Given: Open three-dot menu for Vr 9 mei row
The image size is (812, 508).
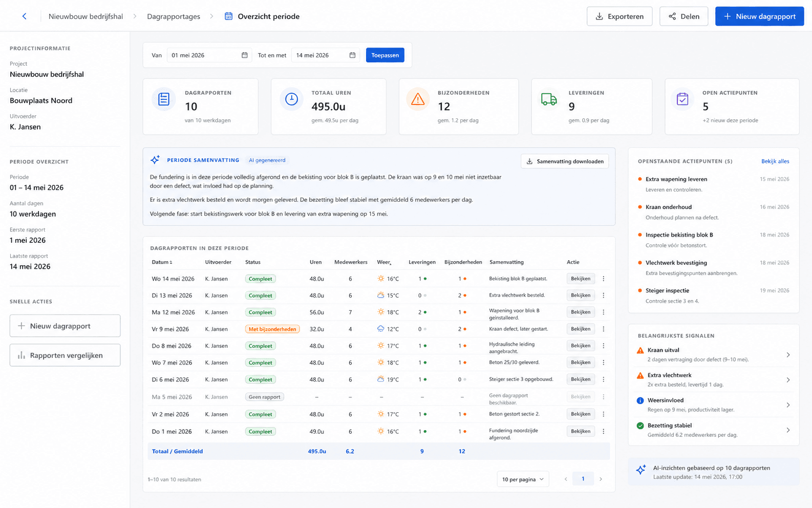Looking at the screenshot, I should point(604,329).
